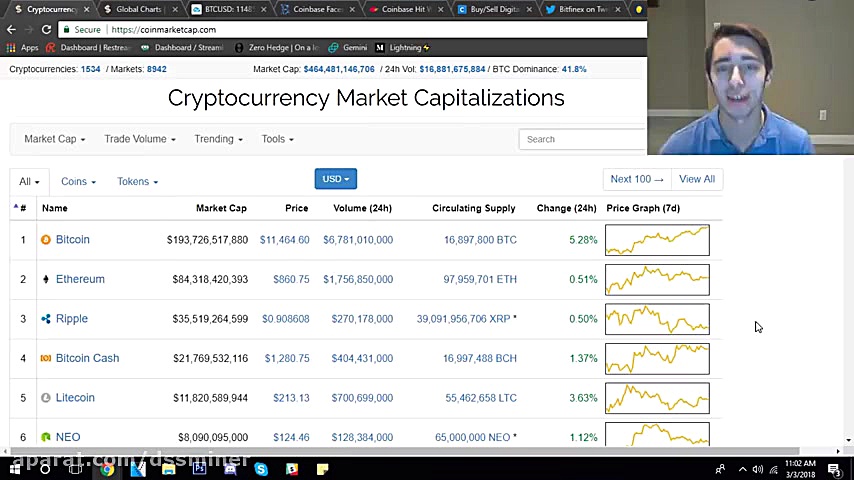Switch to the Global Charts tab

coord(141,9)
